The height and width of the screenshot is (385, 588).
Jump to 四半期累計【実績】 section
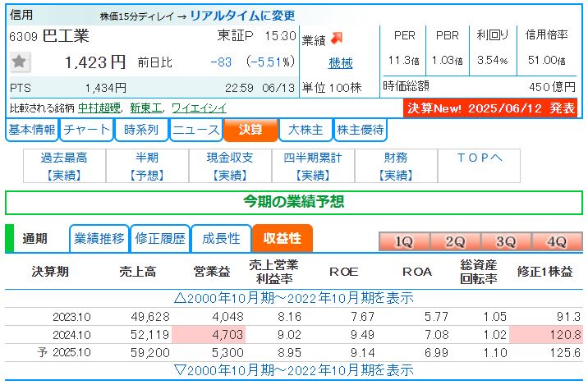point(313,166)
